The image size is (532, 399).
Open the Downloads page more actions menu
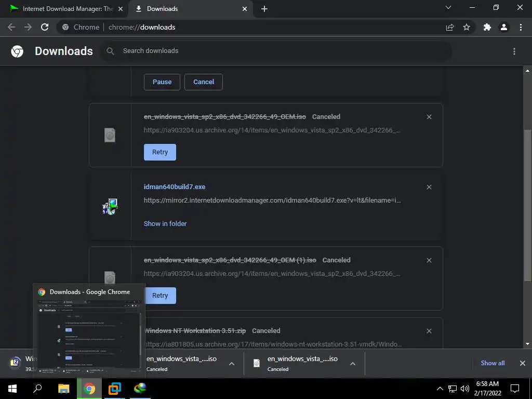(x=514, y=51)
